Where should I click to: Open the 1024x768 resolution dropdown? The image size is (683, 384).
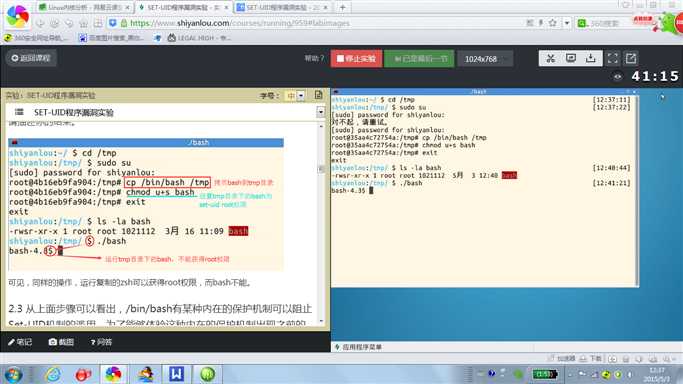coord(485,59)
